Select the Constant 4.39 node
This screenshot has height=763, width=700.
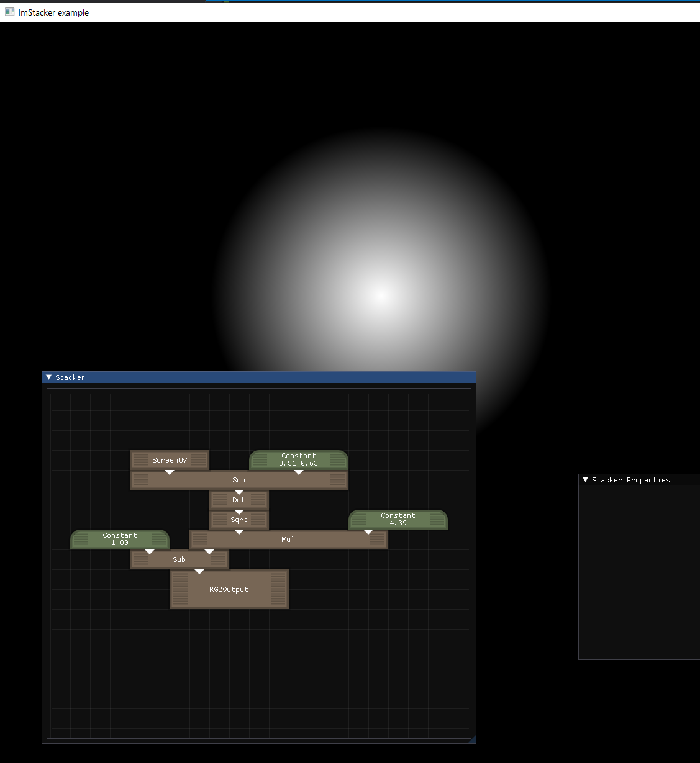coord(398,520)
